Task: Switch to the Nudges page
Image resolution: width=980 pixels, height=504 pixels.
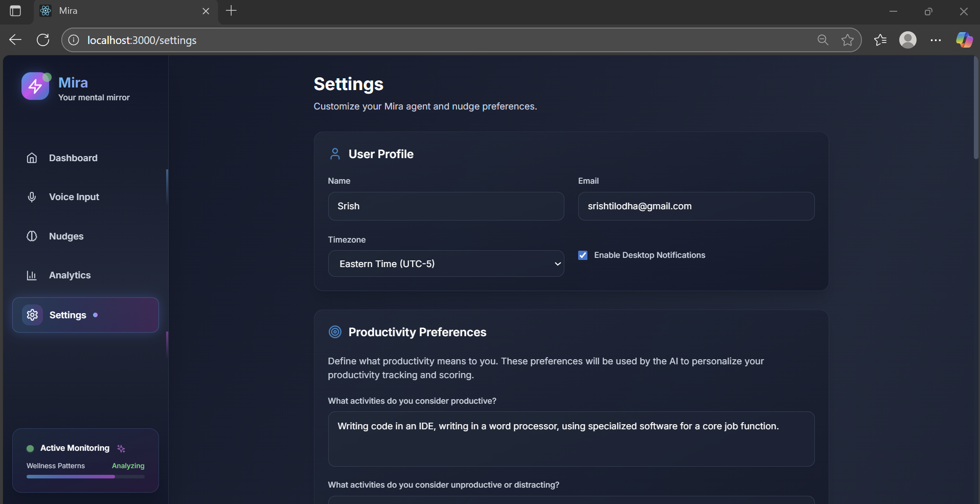Action: click(66, 236)
